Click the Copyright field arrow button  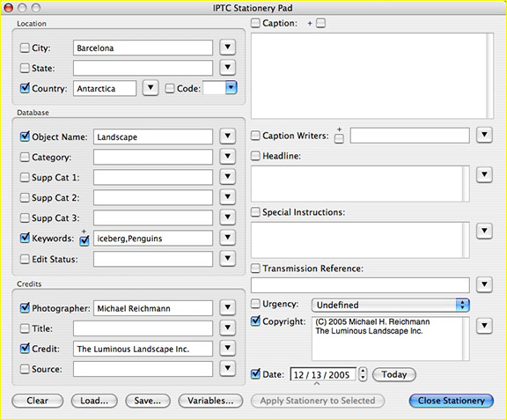click(x=484, y=325)
